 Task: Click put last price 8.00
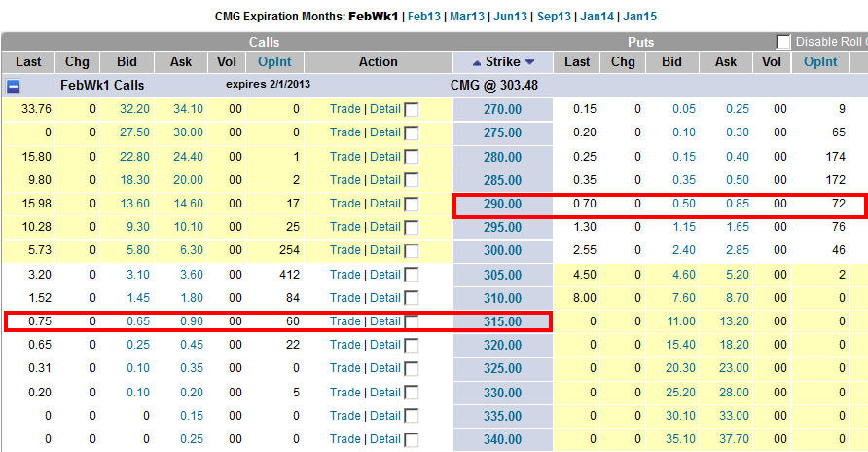coord(585,297)
